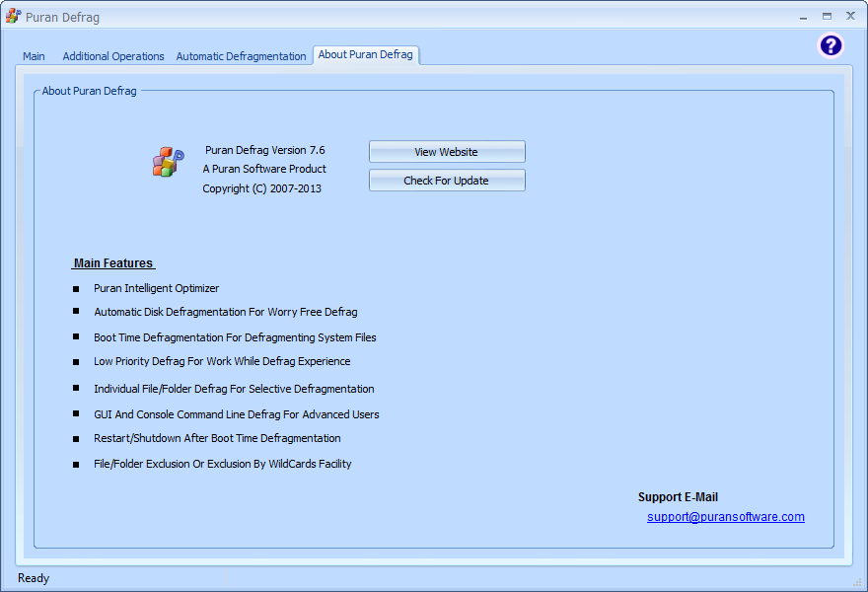Close the Puran Defrag window
The image size is (868, 592).
851,16
